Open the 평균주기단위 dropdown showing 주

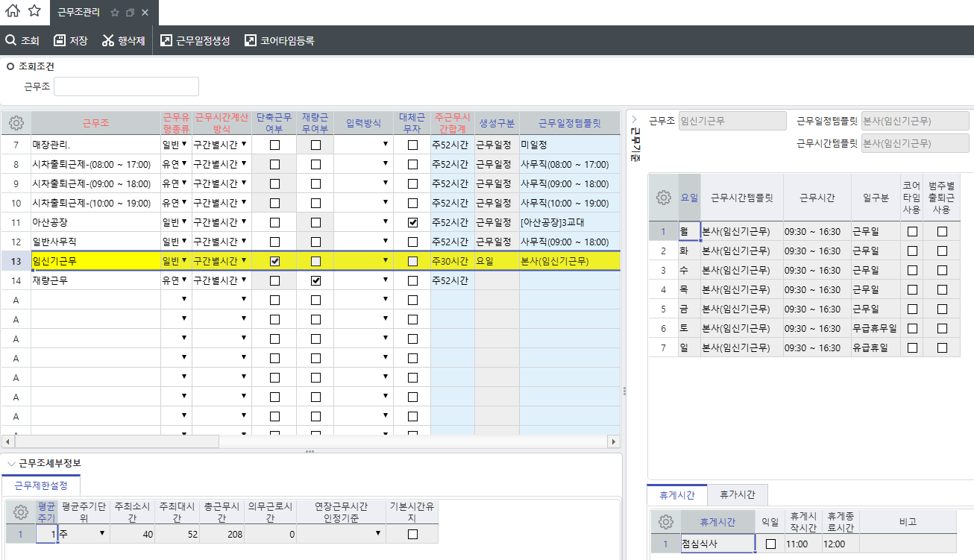101,532
